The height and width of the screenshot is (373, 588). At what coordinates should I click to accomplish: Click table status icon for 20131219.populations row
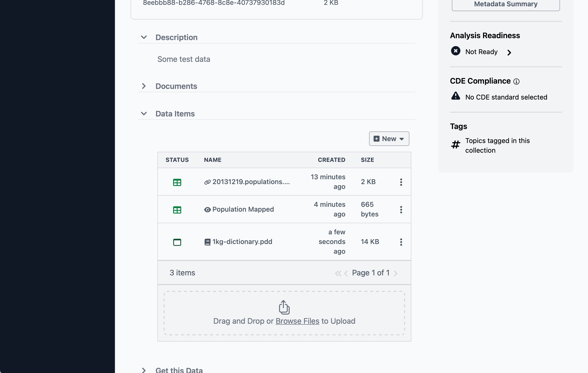pyautogui.click(x=177, y=182)
